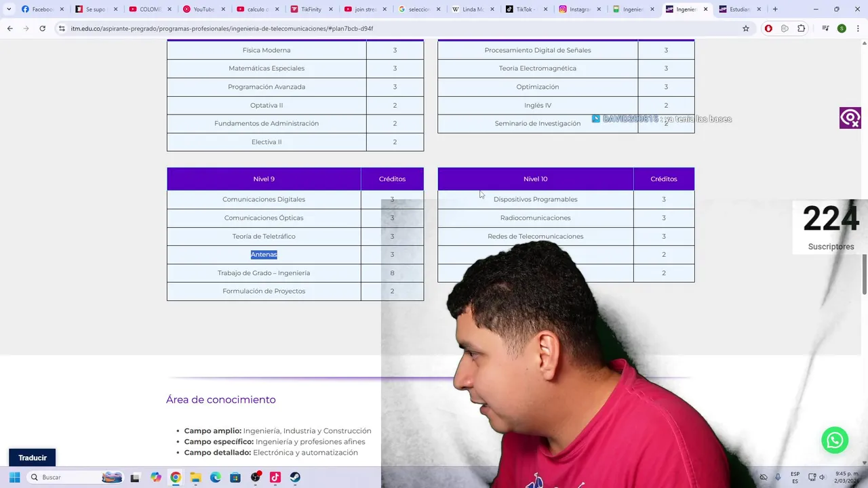
Task: Click the Programación Avanzada cell
Action: [267, 87]
